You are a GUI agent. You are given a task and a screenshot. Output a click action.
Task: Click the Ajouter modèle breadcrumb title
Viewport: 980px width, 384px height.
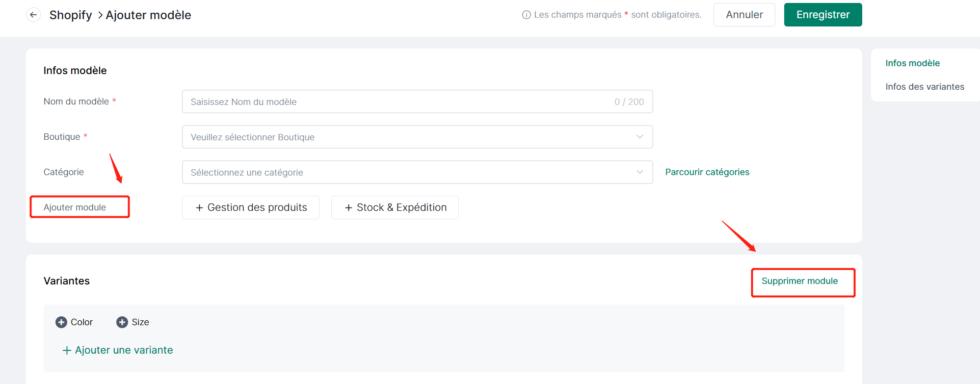148,15
